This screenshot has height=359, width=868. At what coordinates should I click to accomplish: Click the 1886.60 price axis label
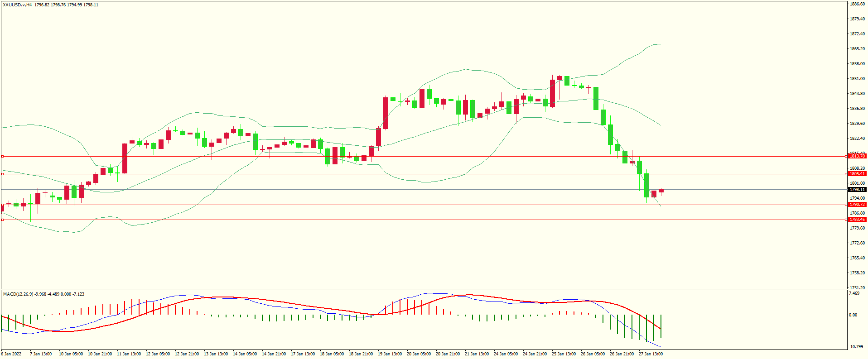(x=858, y=4)
